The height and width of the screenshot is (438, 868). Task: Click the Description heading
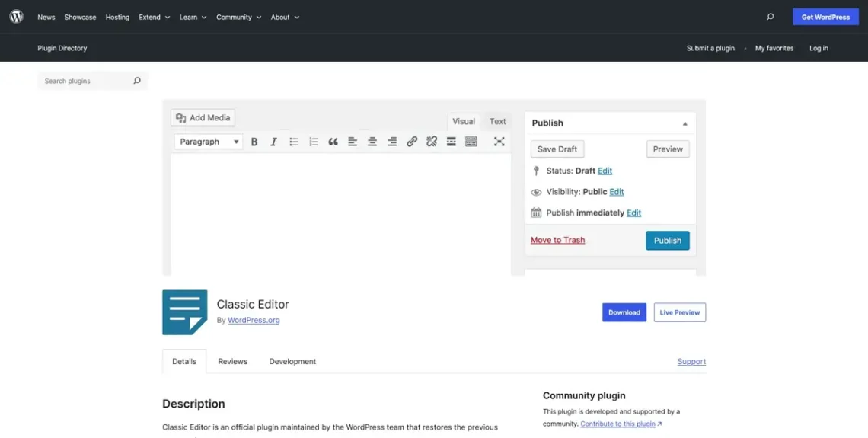tap(193, 404)
